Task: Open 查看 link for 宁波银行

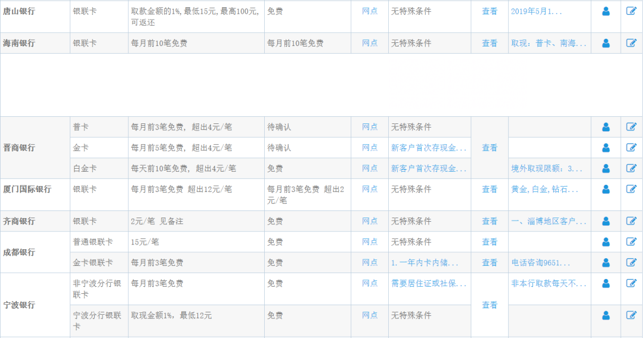Action: [489, 305]
